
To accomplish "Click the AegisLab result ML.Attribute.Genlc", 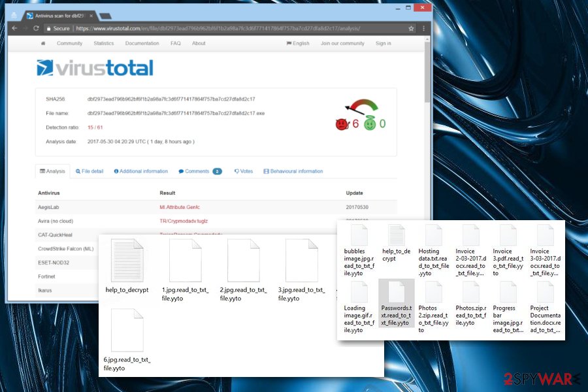I will 180,207.
